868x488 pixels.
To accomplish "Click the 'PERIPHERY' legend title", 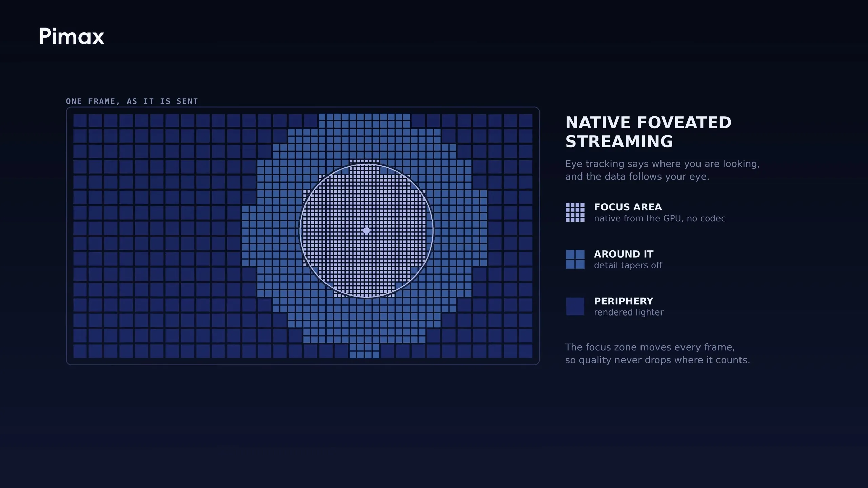I will pos(624,301).
